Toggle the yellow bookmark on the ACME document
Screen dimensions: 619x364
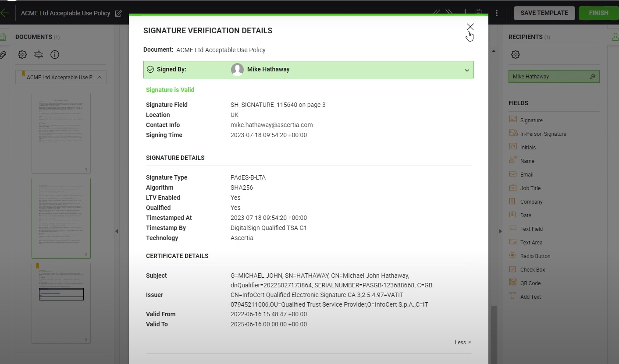(23, 74)
